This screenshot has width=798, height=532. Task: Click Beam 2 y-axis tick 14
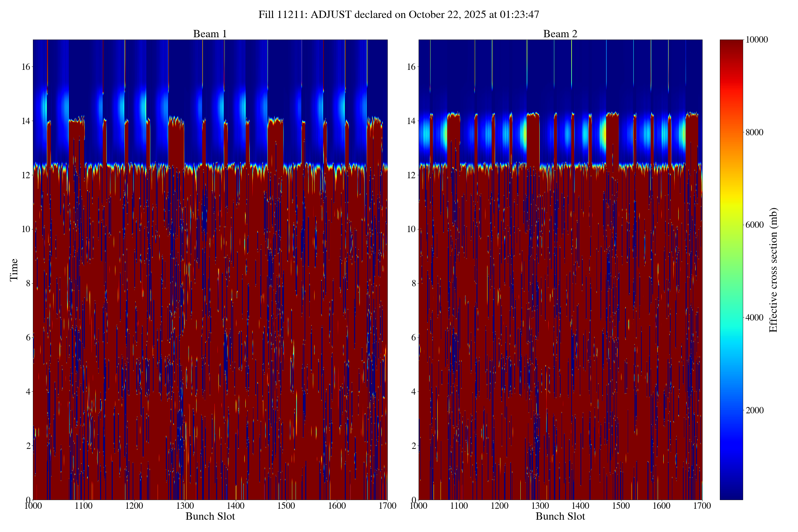[411, 121]
